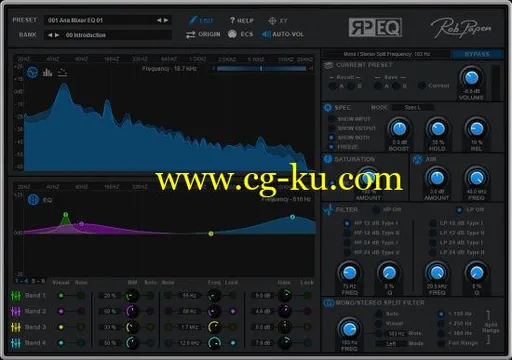This screenshot has height=360, width=512.
Task: Adjust the SPEC Boost knob
Action: click(x=399, y=128)
